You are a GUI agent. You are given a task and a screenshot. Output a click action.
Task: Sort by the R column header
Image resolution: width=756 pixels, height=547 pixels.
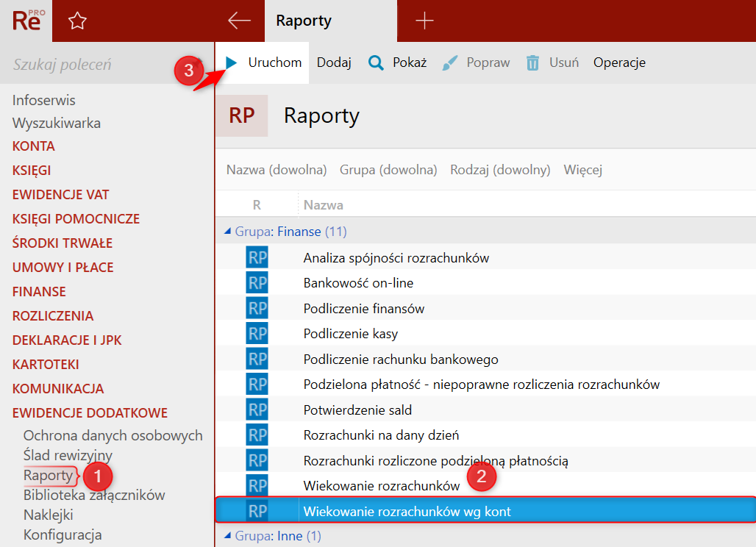click(257, 205)
